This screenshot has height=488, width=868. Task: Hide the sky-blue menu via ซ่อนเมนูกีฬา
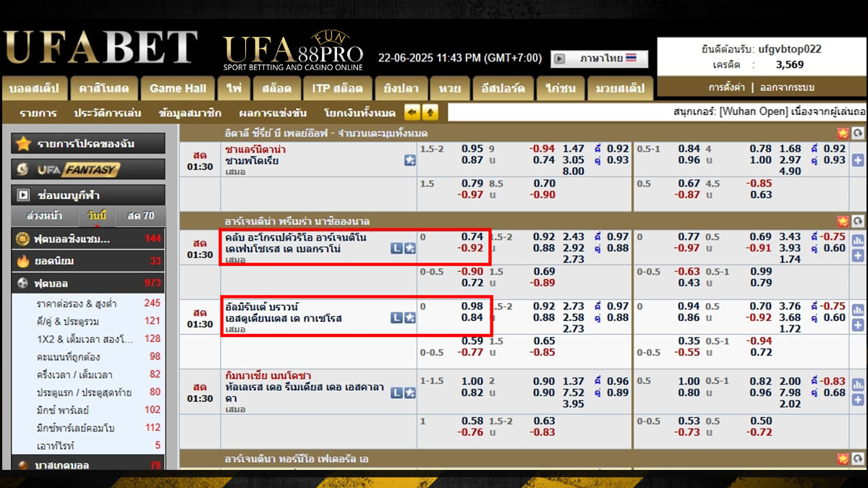tap(88, 195)
